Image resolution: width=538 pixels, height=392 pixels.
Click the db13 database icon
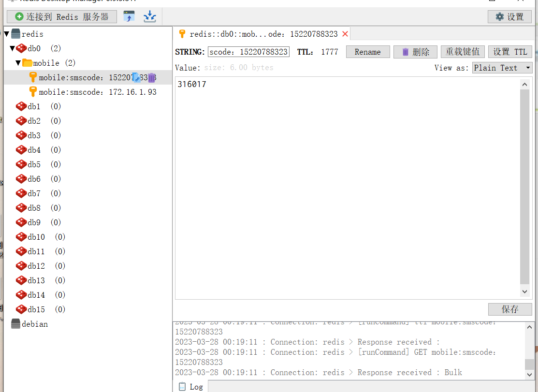pyautogui.click(x=21, y=280)
